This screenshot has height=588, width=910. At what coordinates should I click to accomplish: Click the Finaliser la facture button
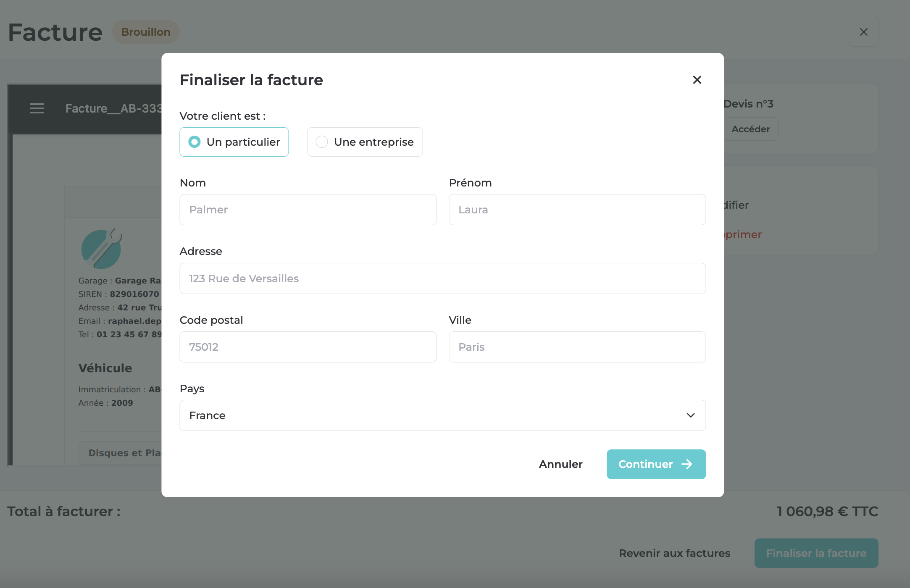[x=816, y=553]
